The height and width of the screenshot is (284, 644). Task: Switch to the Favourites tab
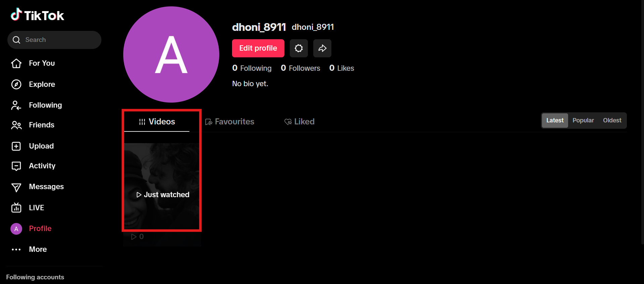230,122
